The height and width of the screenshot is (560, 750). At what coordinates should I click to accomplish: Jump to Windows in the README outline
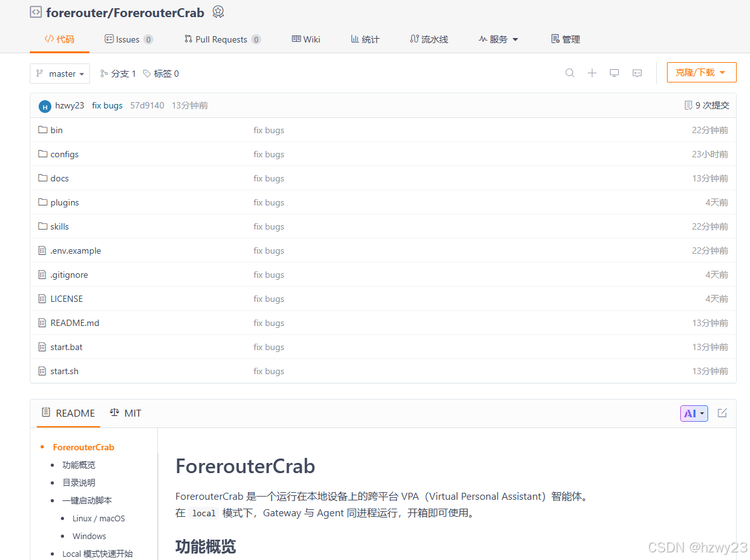(89, 536)
